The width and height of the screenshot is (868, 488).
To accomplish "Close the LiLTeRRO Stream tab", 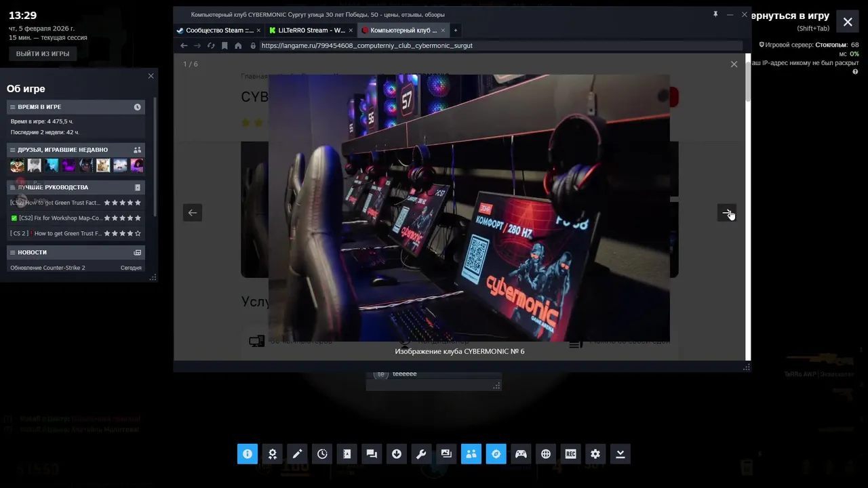I will (351, 30).
